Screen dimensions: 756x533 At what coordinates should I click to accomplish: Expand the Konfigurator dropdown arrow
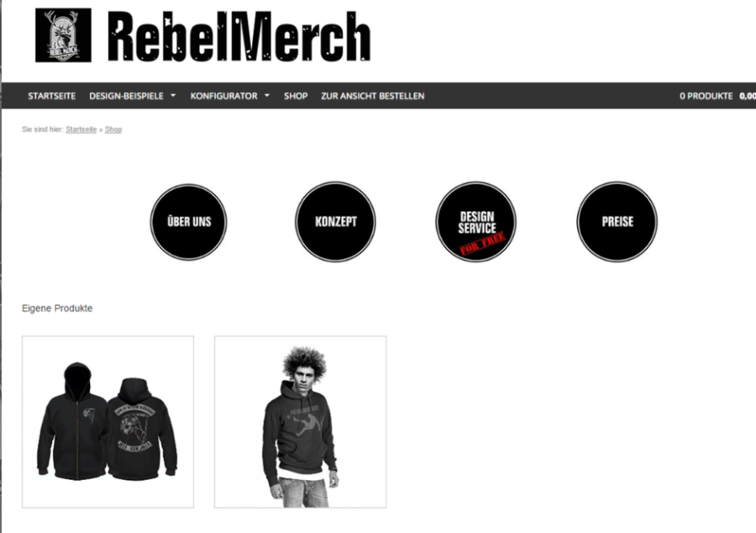click(x=267, y=96)
